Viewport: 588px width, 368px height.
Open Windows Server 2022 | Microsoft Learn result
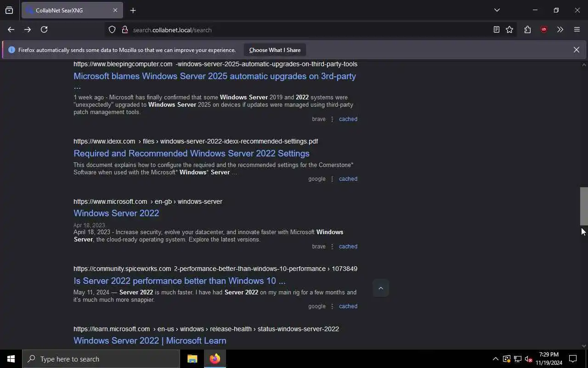(x=150, y=340)
